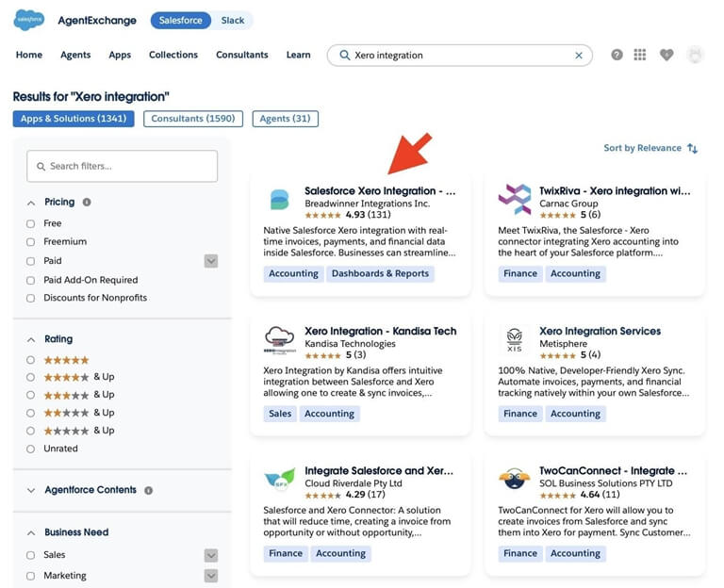Screen dimensions: 724x588
Task: Click the Agentforce Contents info icon
Action: (148, 490)
